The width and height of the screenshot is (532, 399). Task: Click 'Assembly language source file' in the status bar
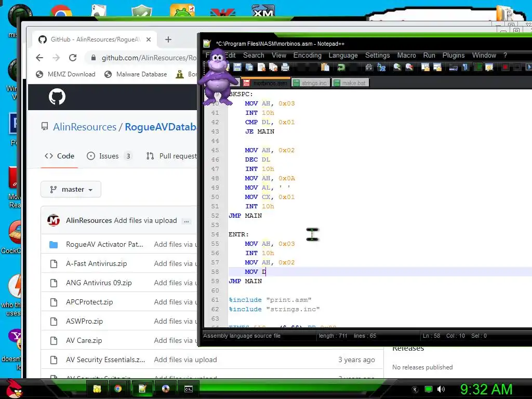point(242,336)
